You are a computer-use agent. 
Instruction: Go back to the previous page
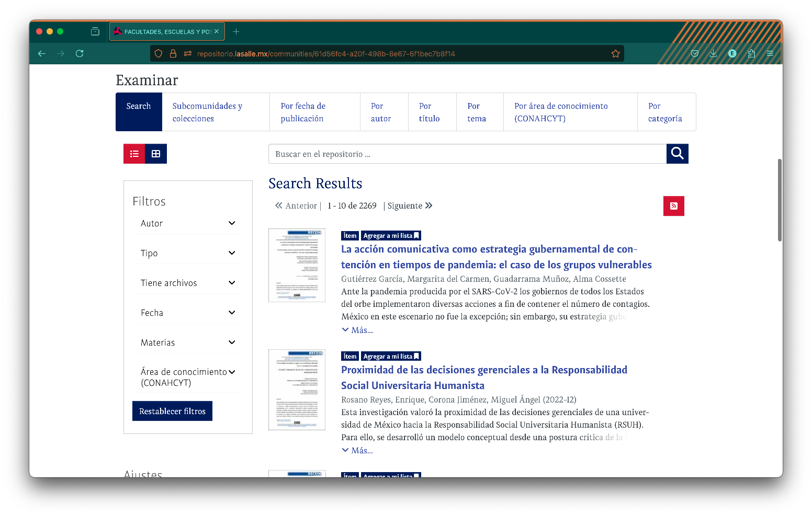(42, 53)
